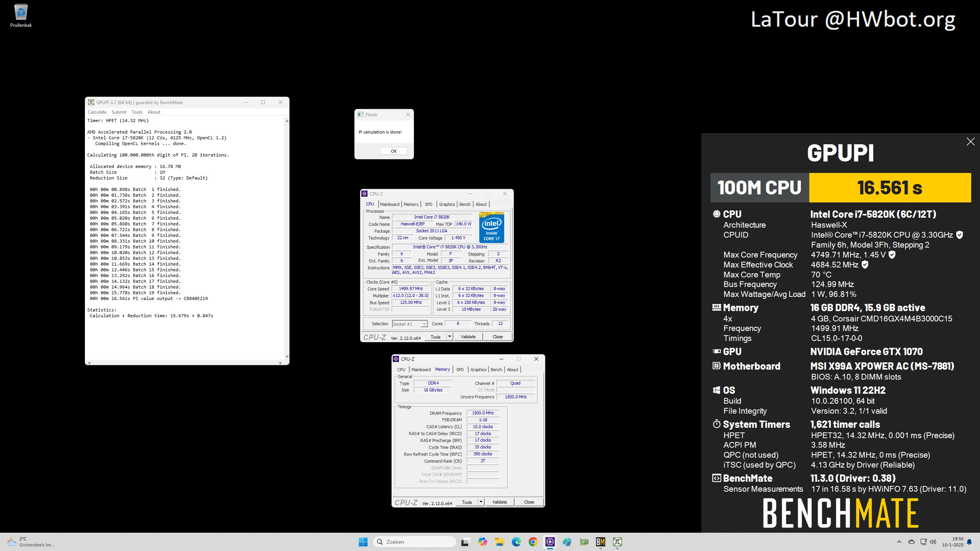Select Bench tab in CPU-Z processor window

[x=465, y=204]
